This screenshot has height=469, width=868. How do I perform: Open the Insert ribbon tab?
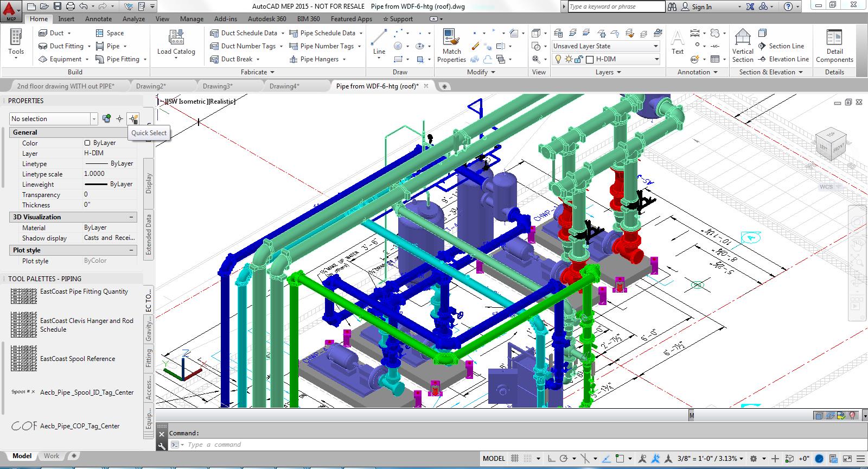(x=66, y=18)
